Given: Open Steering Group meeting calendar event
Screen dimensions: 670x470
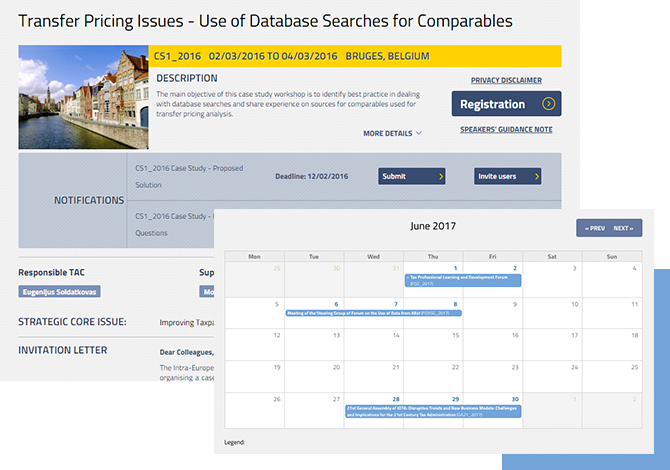Looking at the screenshot, I should pyautogui.click(x=373, y=313).
